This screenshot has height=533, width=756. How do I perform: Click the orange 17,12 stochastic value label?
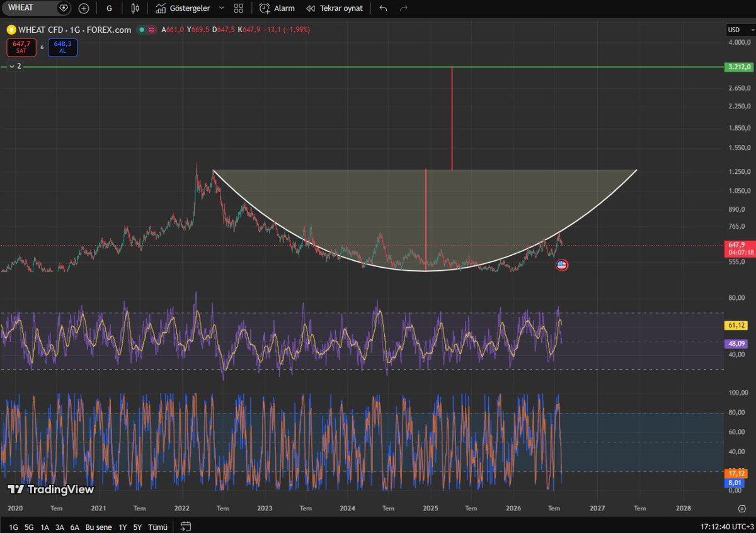[x=736, y=473]
